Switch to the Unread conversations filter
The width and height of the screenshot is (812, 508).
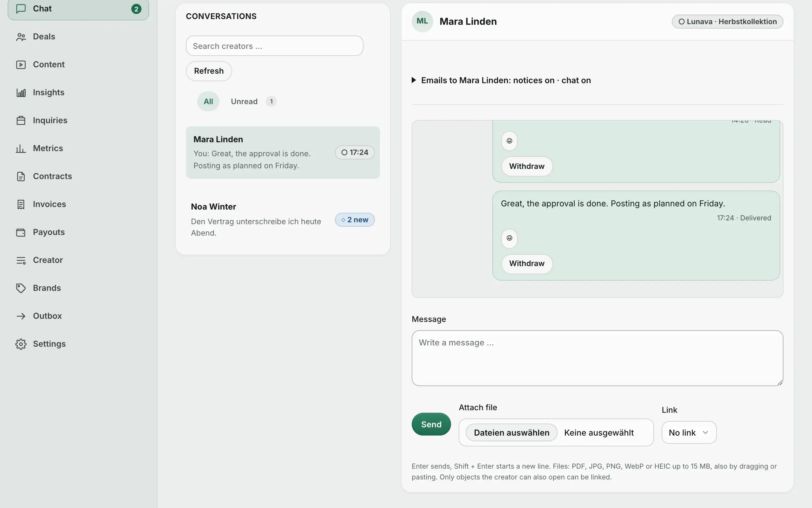point(244,102)
